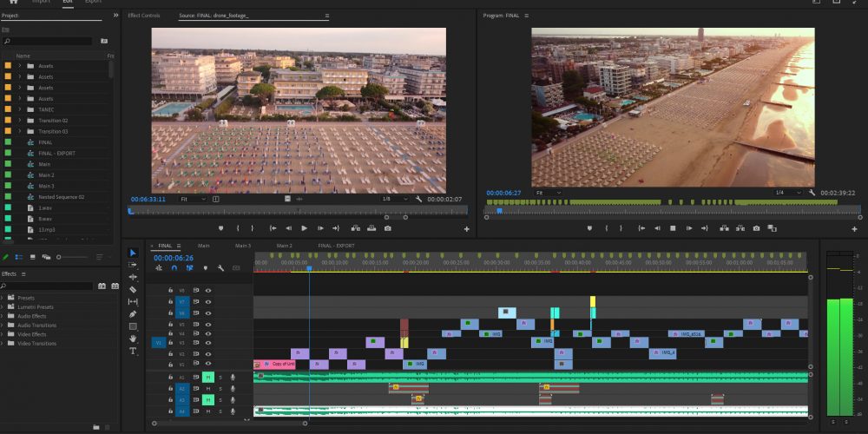Open Program monitor 1/4 resolution dropdown

tap(788, 193)
